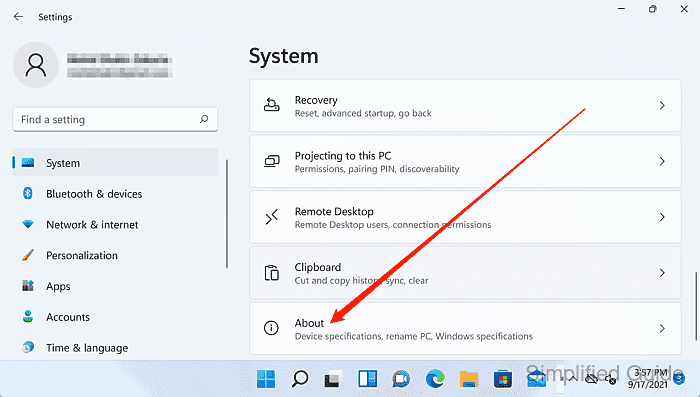Expand the Remote Desktop row chevron

coord(662,217)
